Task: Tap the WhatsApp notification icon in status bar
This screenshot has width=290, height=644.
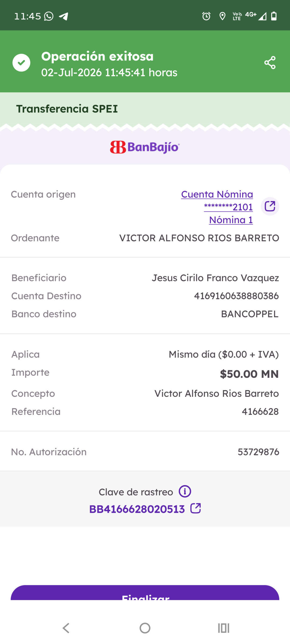Action: coord(49,16)
